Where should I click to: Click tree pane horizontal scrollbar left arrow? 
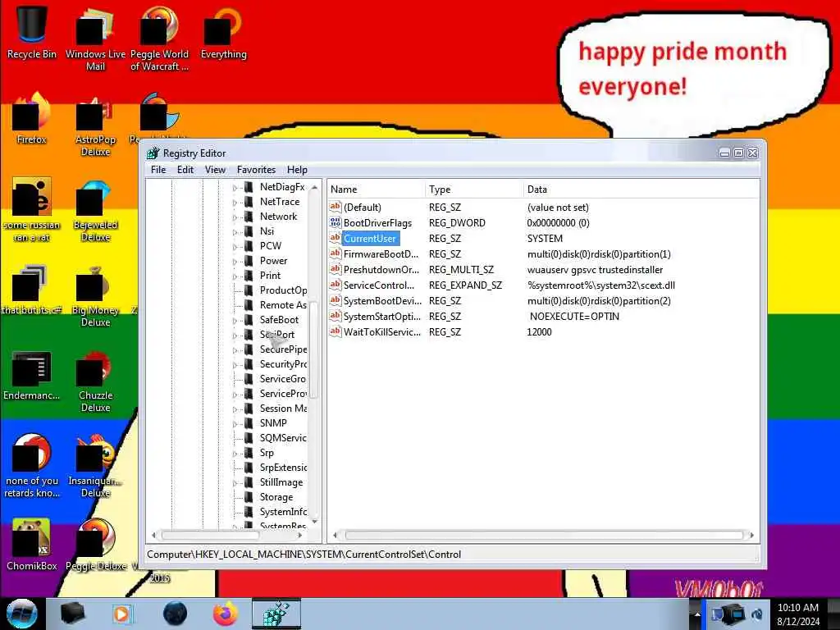coord(154,535)
